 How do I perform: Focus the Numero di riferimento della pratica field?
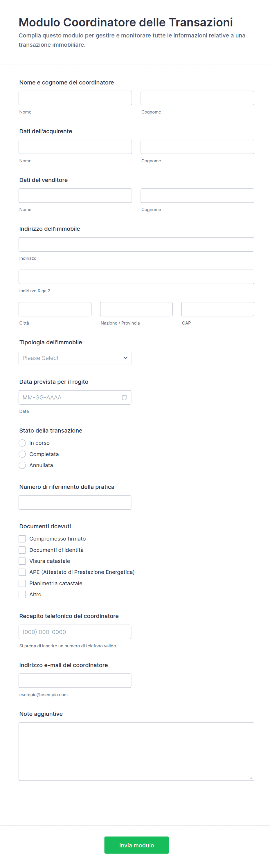75,503
